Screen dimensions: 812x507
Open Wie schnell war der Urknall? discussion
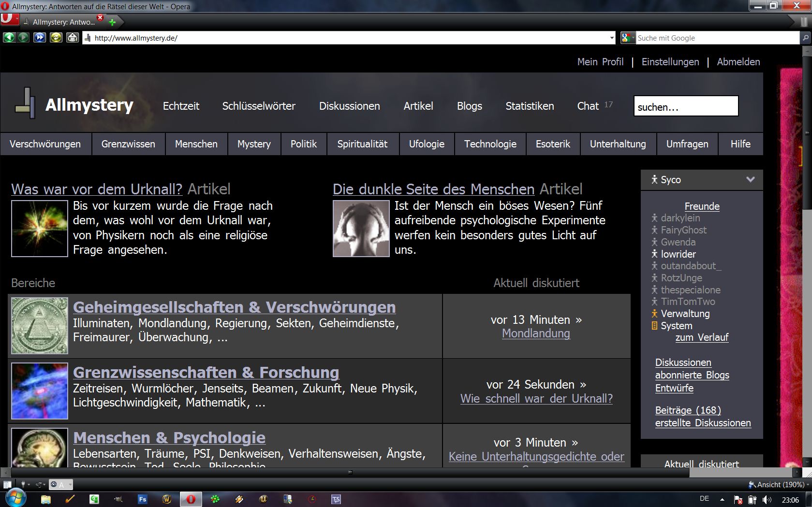pos(536,399)
